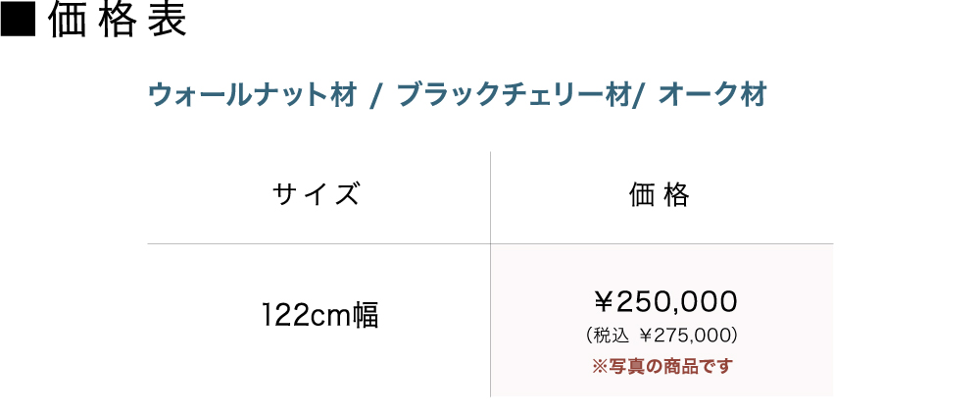Screen dimensions: 980x416
Task: Select the オーク材 material label
Action: click(712, 96)
